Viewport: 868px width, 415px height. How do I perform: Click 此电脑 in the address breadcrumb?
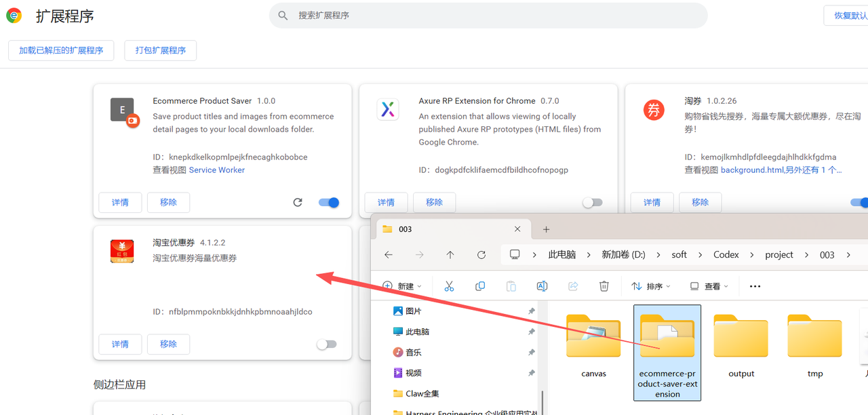click(562, 254)
